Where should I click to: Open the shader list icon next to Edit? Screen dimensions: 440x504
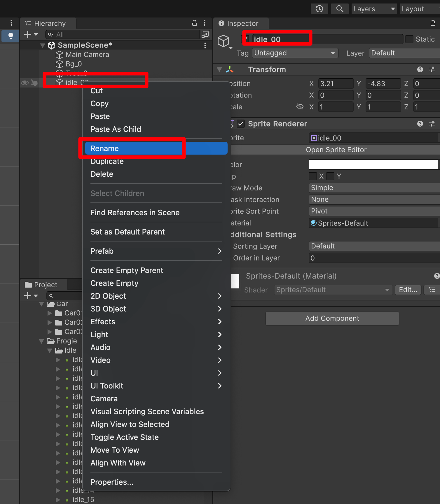pyautogui.click(x=432, y=290)
